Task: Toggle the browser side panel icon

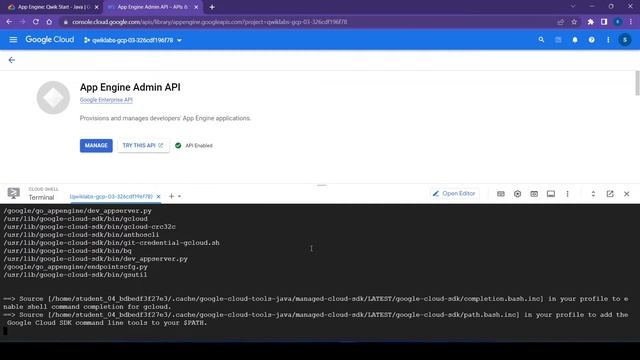Action: pos(604,22)
